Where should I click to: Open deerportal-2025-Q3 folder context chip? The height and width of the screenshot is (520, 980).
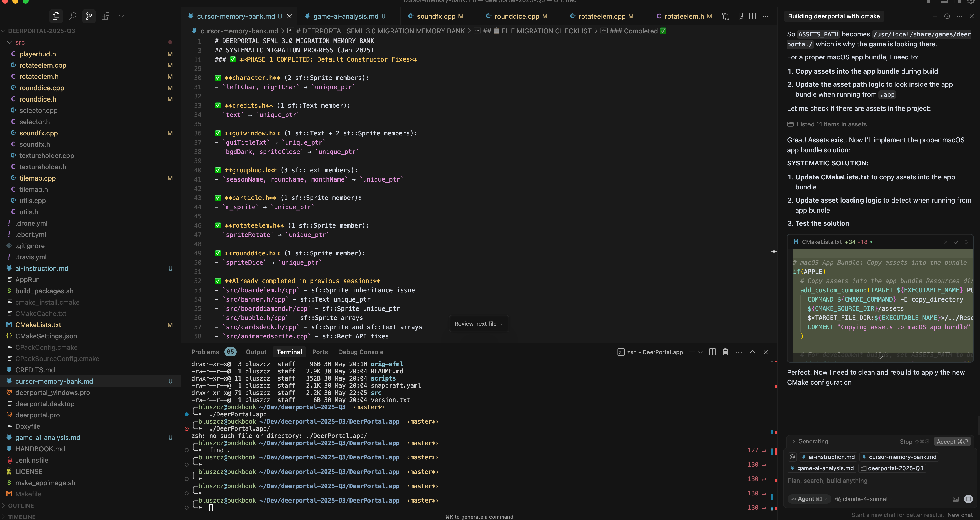click(892, 468)
